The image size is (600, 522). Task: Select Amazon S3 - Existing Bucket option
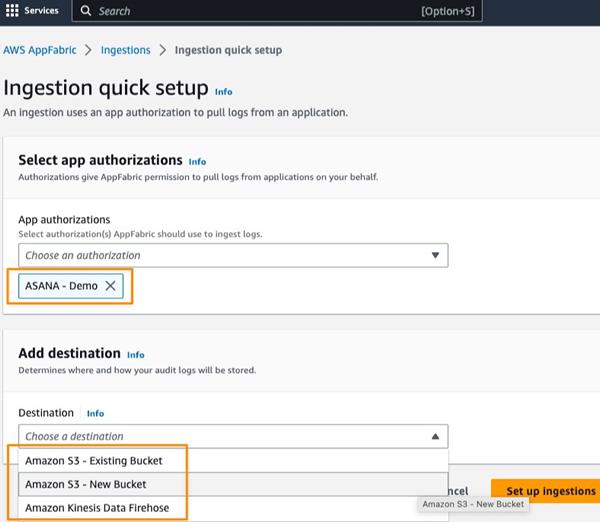(93, 461)
